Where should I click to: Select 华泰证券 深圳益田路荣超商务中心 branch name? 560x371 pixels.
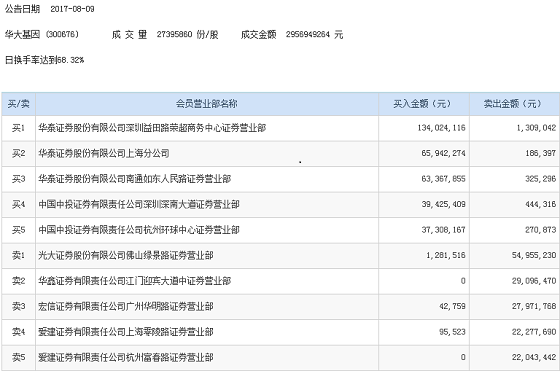pyautogui.click(x=152, y=128)
